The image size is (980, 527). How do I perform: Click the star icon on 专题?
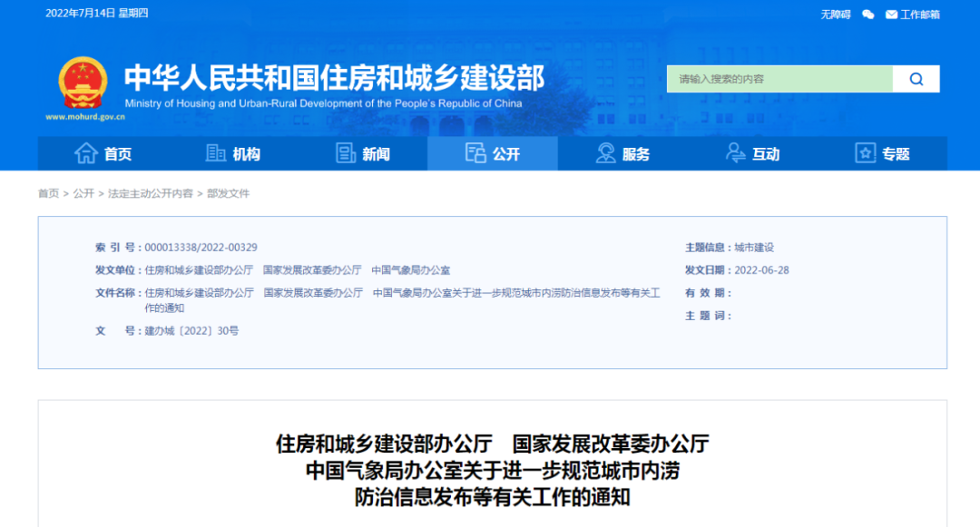(864, 153)
